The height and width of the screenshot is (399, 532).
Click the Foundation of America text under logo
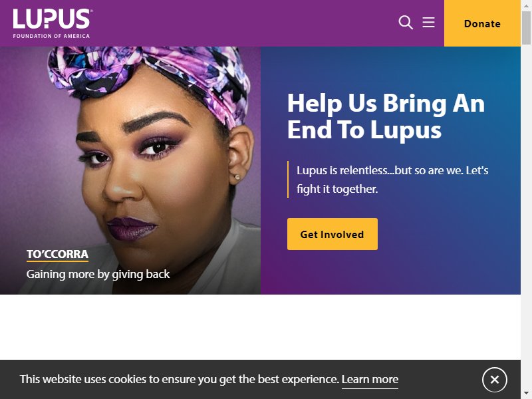click(51, 36)
